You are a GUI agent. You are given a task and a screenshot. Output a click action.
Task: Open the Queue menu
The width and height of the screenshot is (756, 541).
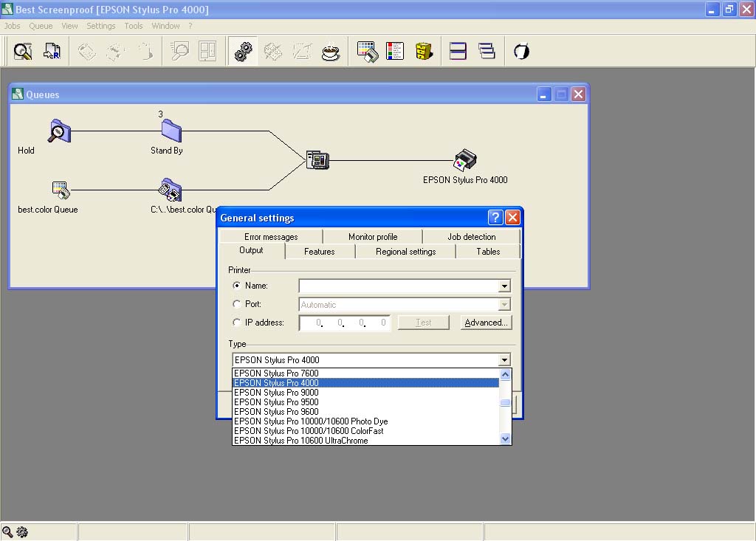tap(41, 26)
